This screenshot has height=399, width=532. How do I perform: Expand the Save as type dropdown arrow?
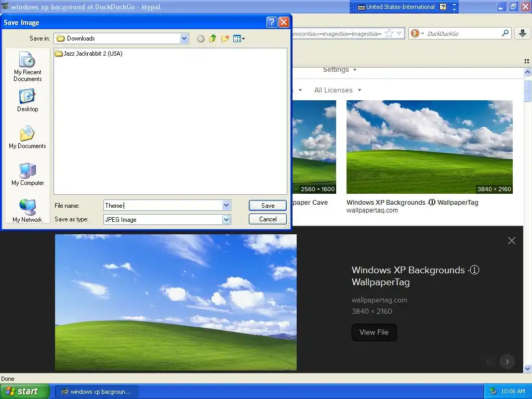pyautogui.click(x=227, y=220)
